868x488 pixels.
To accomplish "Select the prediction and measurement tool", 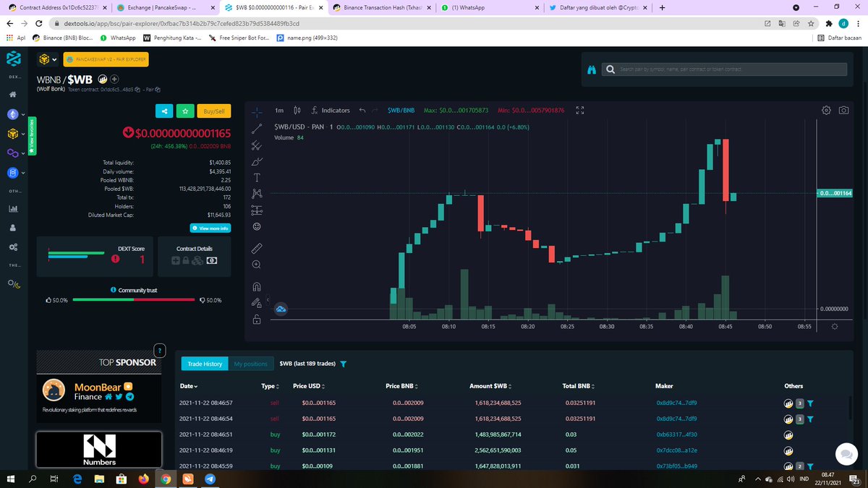I will click(x=257, y=210).
